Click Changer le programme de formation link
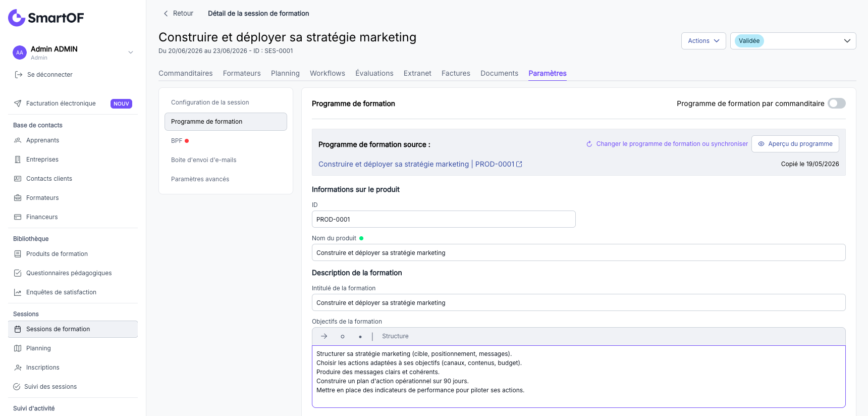The width and height of the screenshot is (868, 416). coord(667,144)
